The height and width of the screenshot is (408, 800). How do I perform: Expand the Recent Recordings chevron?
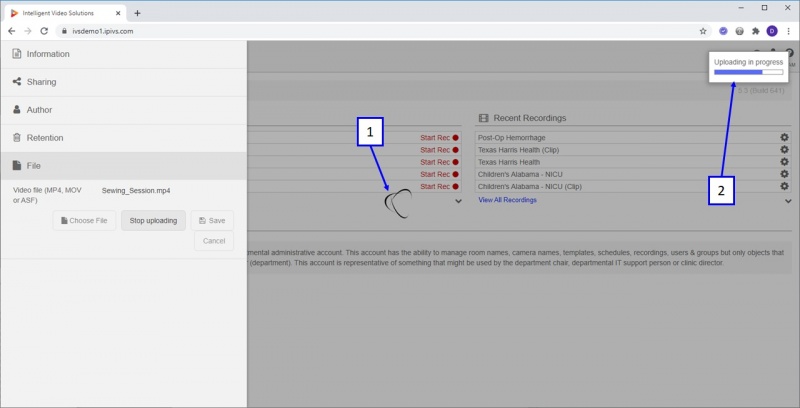(x=788, y=201)
